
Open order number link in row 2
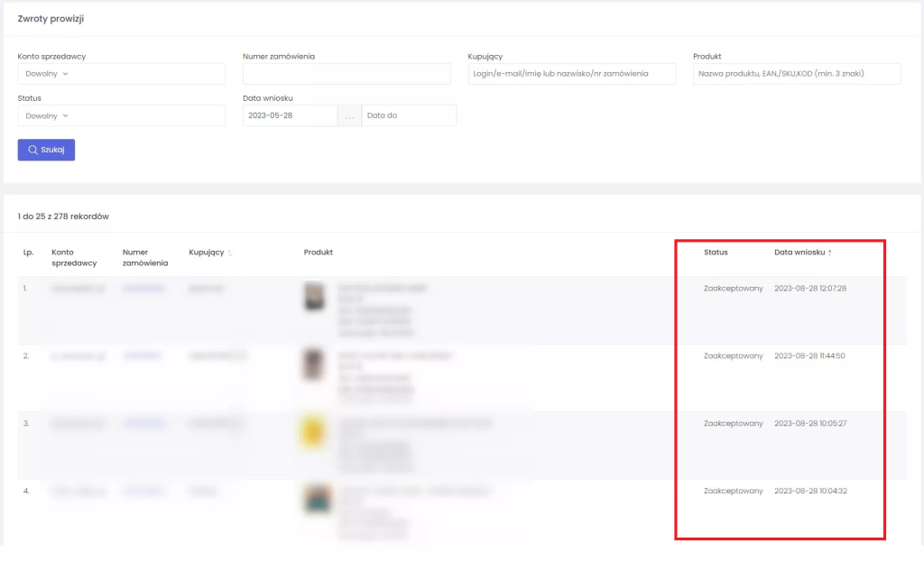[x=142, y=356]
